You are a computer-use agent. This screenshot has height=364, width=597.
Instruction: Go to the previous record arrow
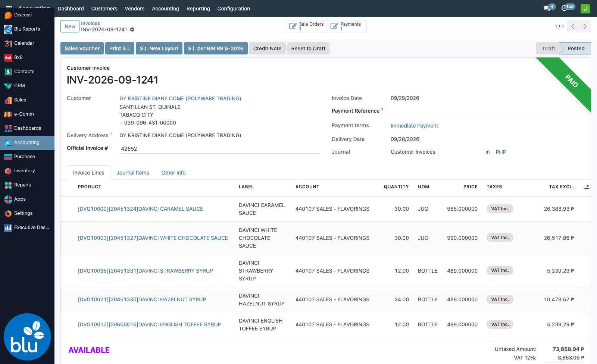tap(573, 26)
